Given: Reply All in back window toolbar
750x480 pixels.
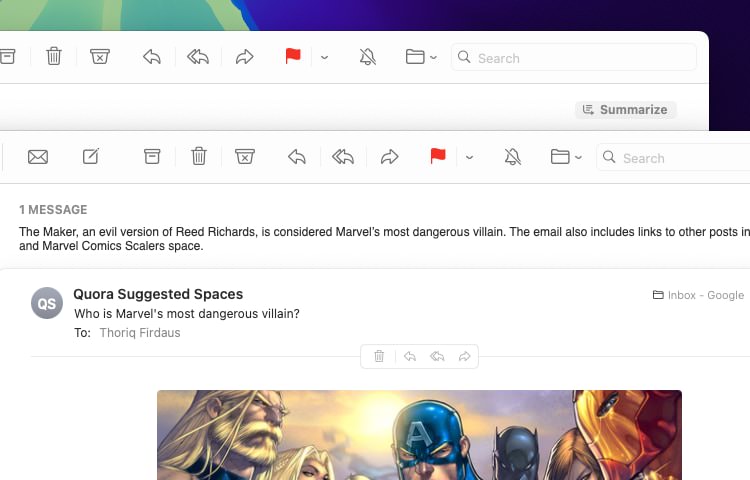Looking at the screenshot, I should click(x=198, y=57).
